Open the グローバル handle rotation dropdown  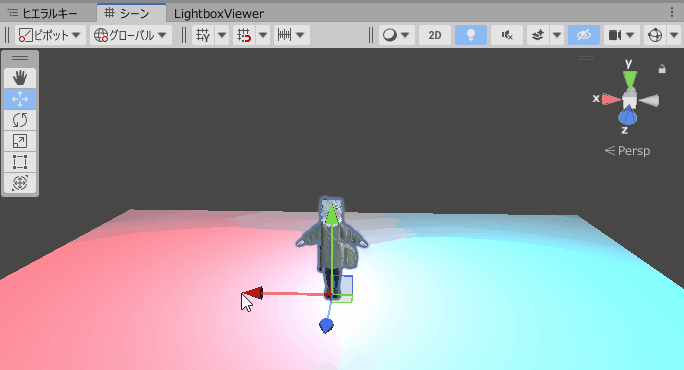(x=131, y=35)
